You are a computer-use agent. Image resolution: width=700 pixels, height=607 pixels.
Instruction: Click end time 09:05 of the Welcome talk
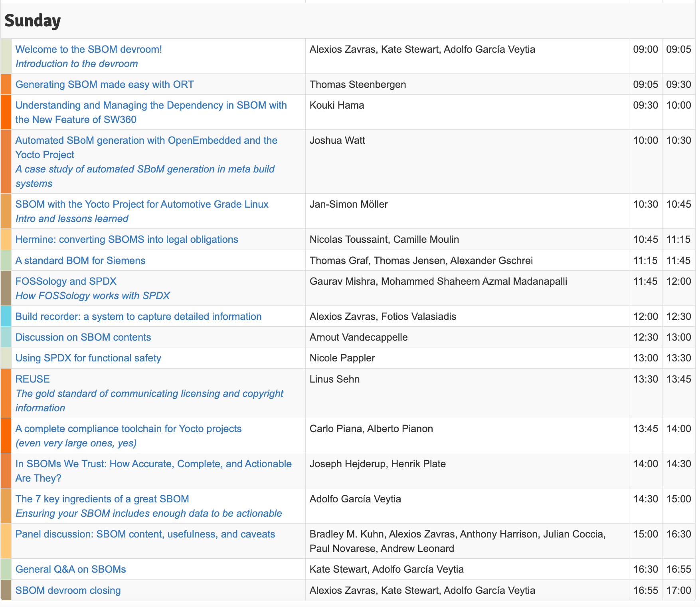(678, 49)
